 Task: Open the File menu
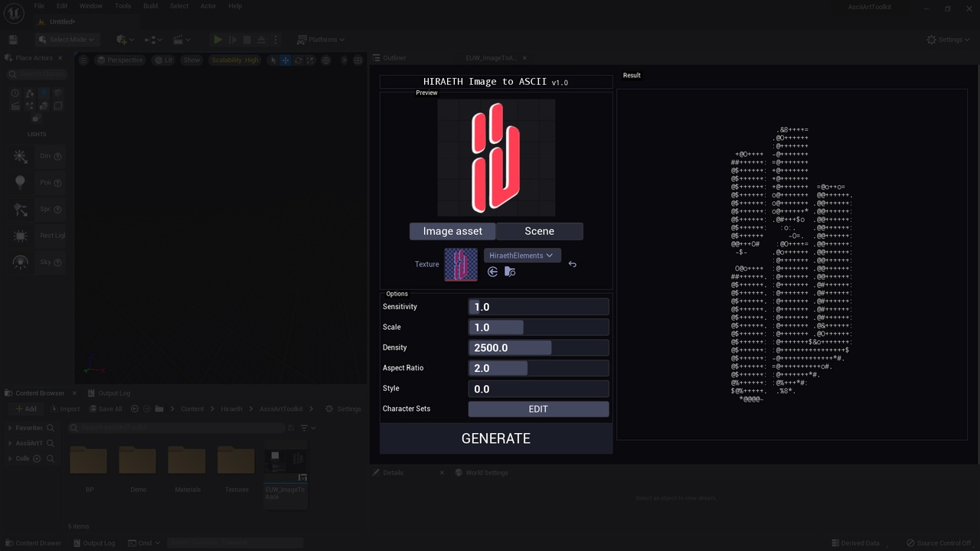[39, 6]
